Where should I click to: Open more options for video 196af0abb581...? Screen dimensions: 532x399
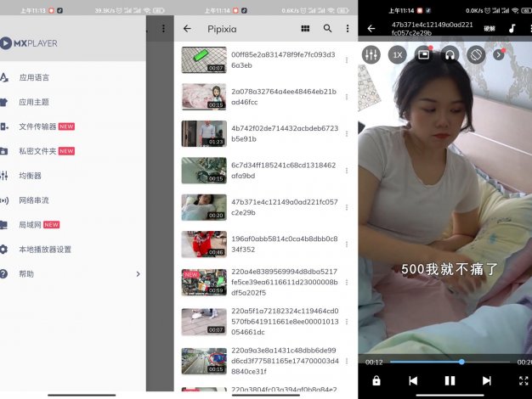(x=347, y=244)
